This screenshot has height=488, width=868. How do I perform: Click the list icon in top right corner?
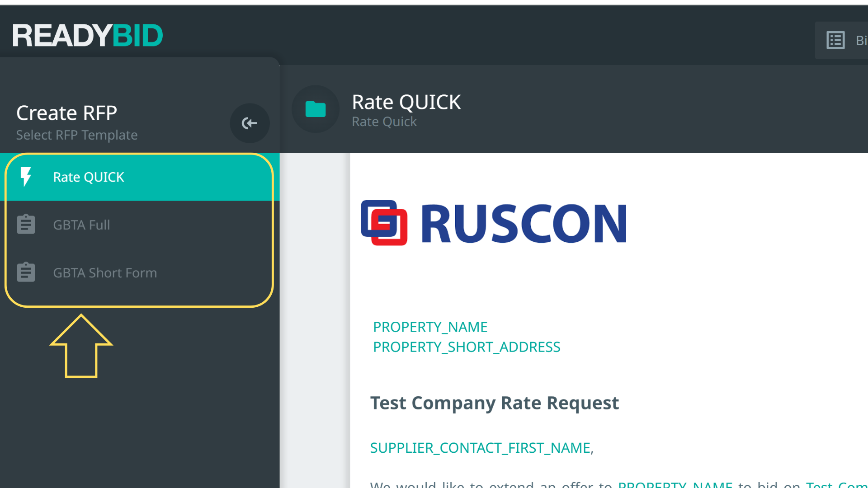click(835, 40)
